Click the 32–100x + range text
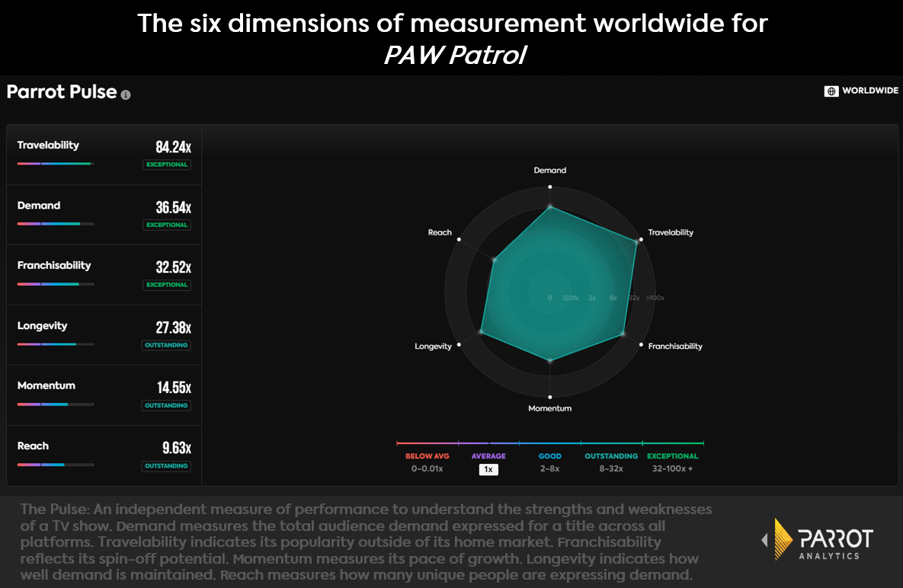Image resolution: width=903 pixels, height=588 pixels. (673, 469)
